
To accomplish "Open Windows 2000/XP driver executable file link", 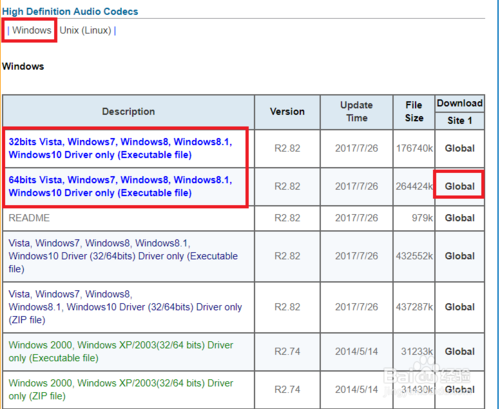I will 121,351.
